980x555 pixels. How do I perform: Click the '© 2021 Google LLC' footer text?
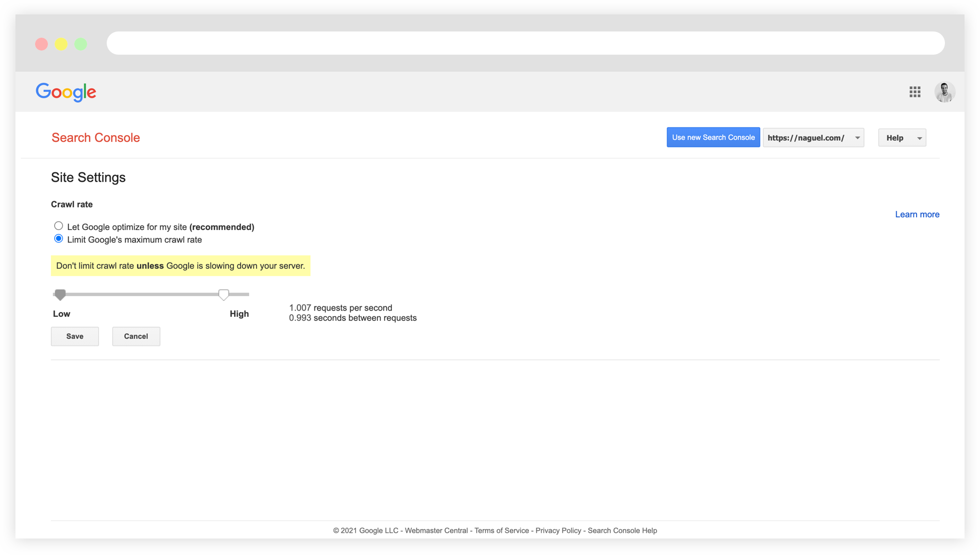tap(366, 530)
